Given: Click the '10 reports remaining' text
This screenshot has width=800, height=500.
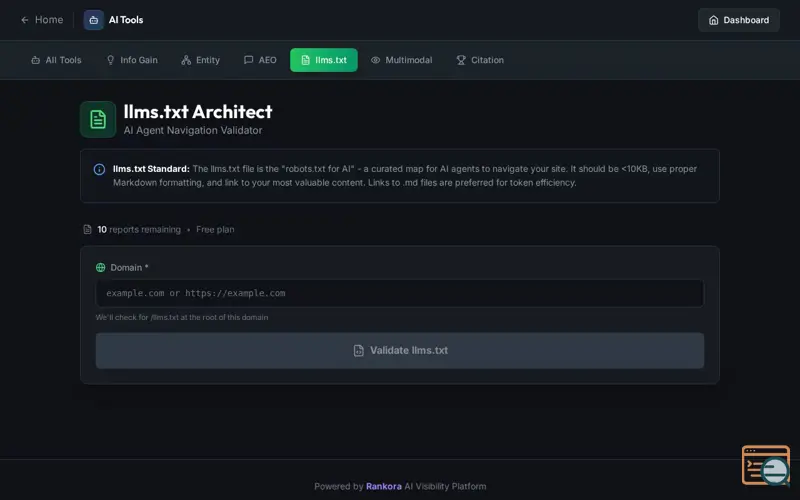Looking at the screenshot, I should click(139, 230).
